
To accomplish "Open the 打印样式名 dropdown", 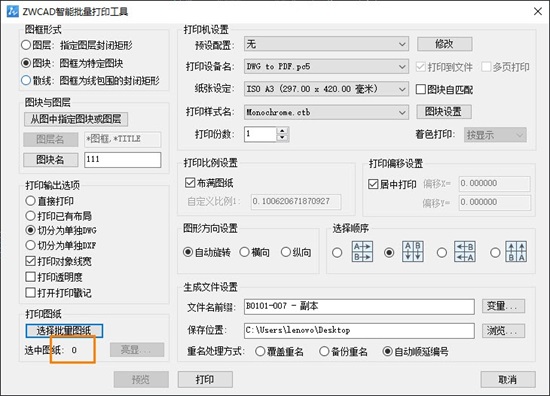I will (x=326, y=112).
